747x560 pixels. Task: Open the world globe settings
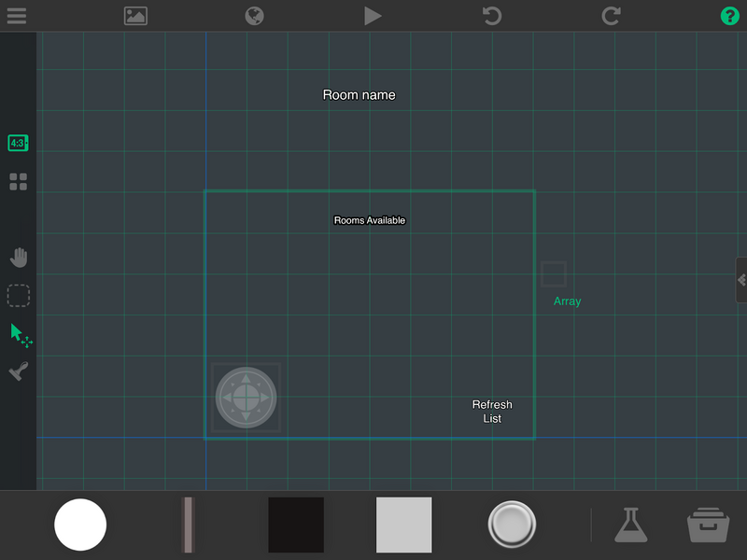(x=254, y=16)
